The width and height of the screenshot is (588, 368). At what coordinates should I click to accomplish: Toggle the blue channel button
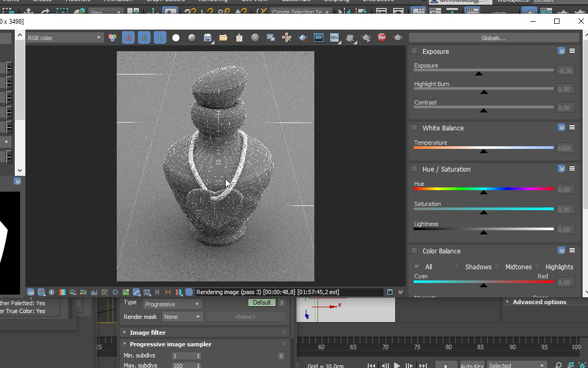pyautogui.click(x=160, y=38)
